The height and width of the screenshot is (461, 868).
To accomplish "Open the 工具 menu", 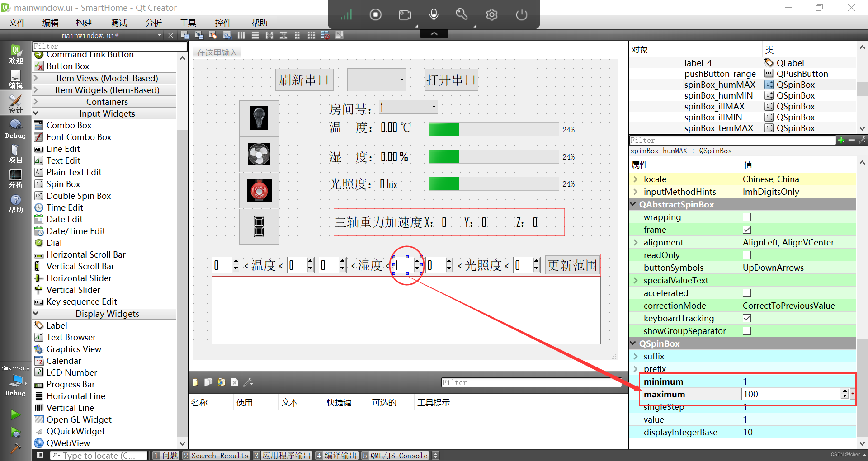I will click(188, 23).
